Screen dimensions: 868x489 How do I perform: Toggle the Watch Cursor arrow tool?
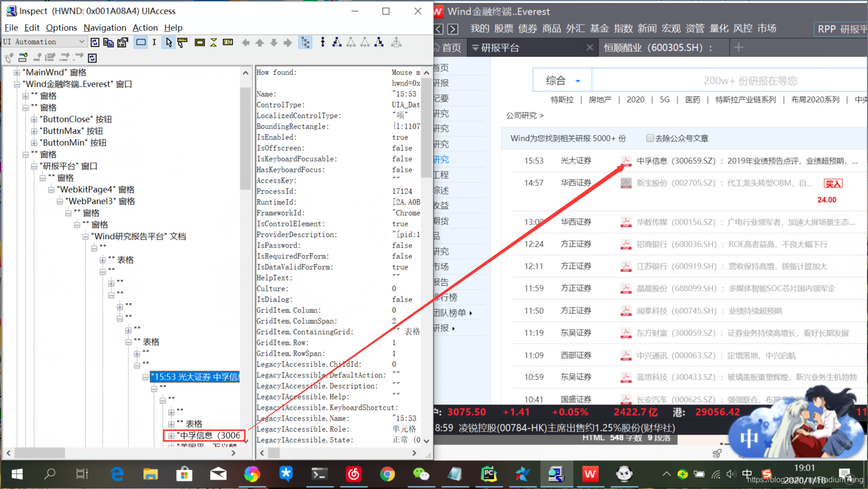coord(168,42)
